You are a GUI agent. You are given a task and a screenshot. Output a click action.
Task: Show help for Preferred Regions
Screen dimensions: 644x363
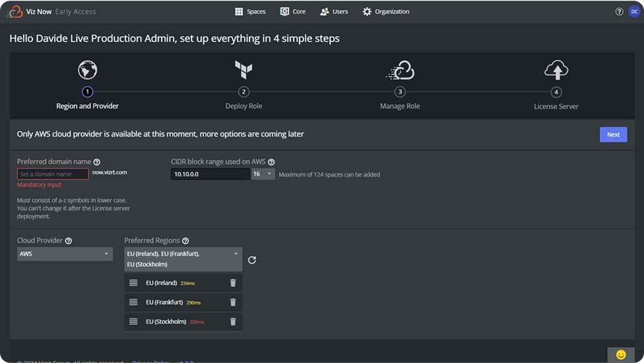[x=185, y=241]
